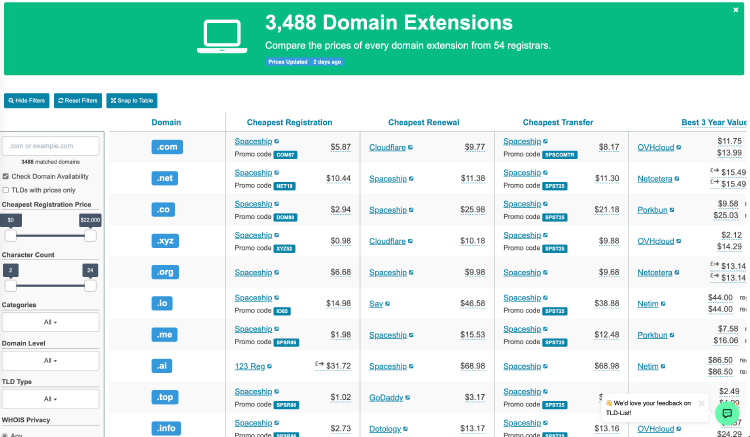750x437 pixels.
Task: Open the .info domain badge
Action: click(166, 428)
